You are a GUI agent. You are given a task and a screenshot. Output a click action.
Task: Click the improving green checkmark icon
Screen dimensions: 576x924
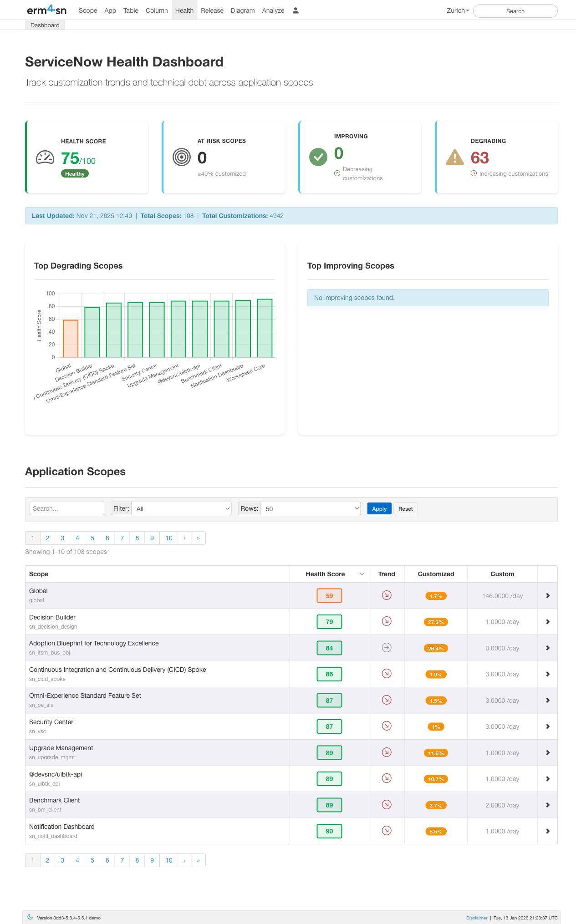tap(318, 157)
